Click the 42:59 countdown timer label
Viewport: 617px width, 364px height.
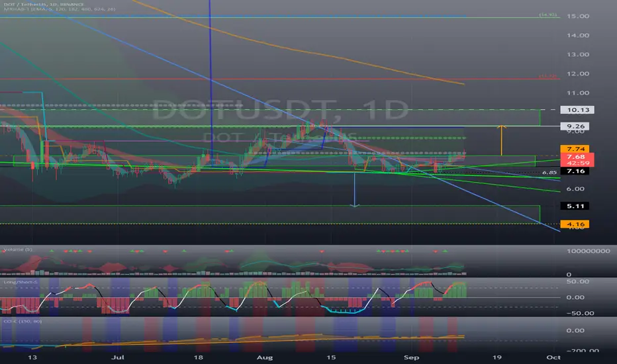point(577,163)
